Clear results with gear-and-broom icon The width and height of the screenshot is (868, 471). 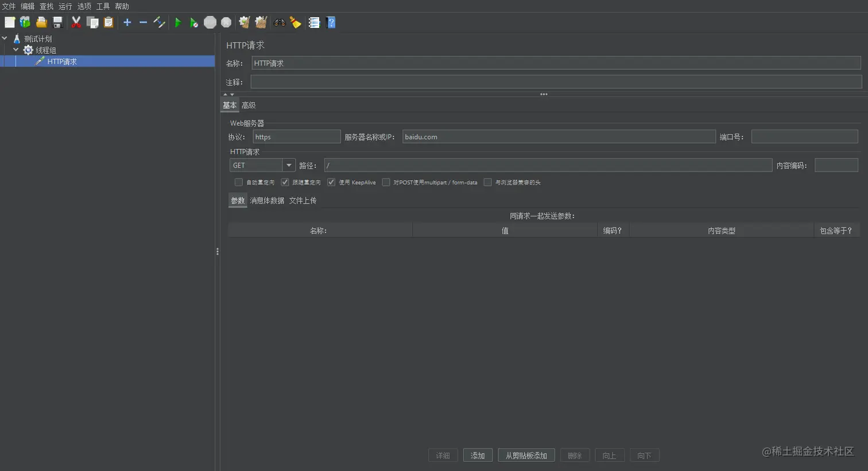(245, 22)
